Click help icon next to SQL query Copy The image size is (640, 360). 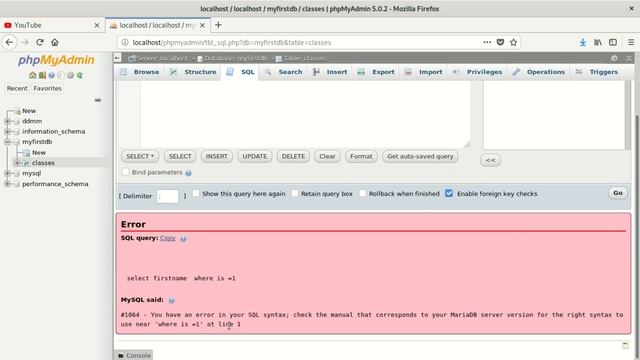[x=183, y=239]
